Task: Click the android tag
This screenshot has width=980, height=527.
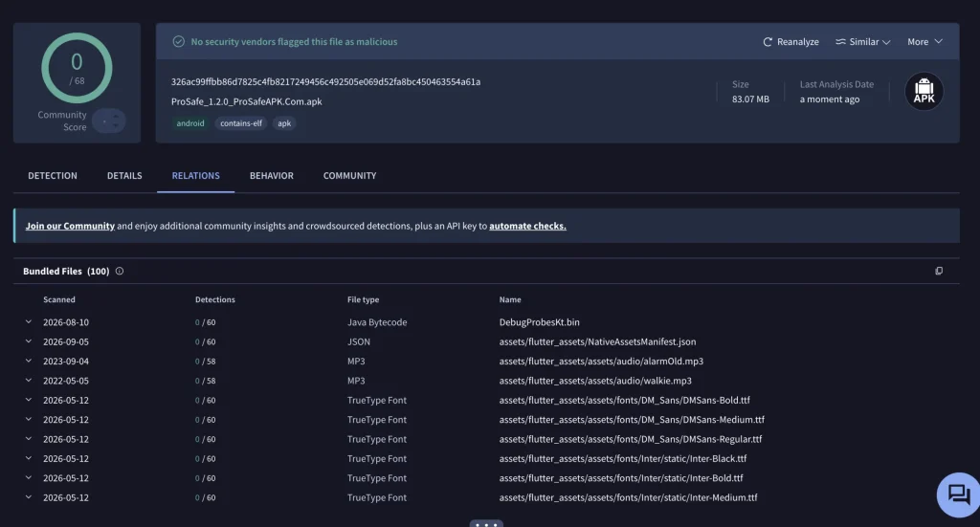Action: (x=190, y=123)
